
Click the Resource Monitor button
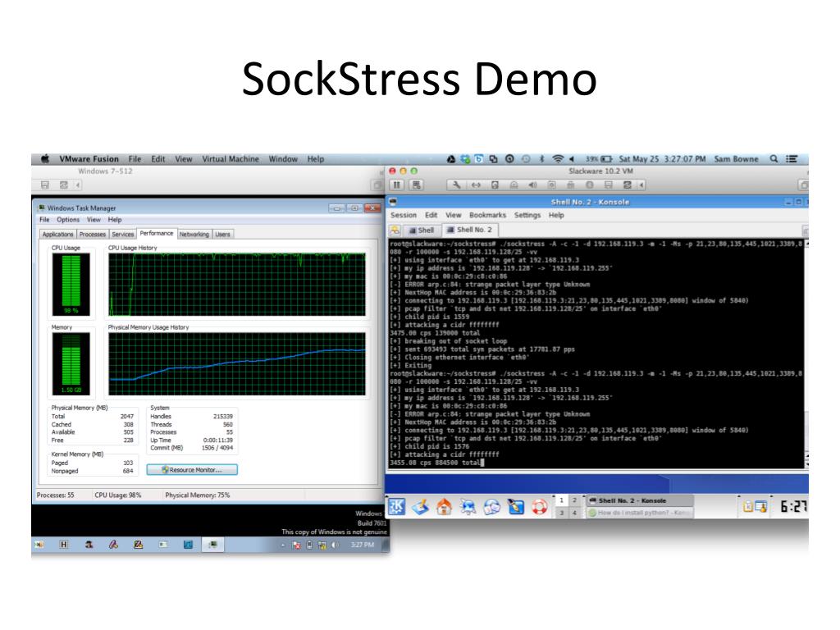click(x=192, y=470)
